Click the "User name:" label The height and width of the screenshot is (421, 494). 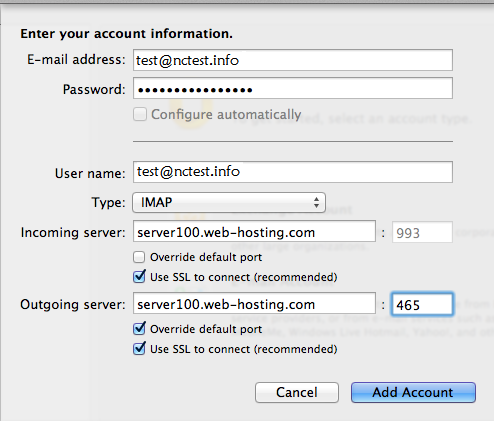coord(90,173)
